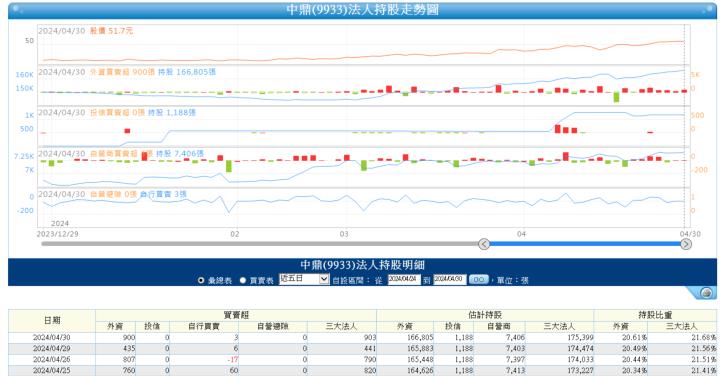The height and width of the screenshot is (376, 720).
Task: Click the dealer holding 7,406 in the table
Action: pos(515,337)
